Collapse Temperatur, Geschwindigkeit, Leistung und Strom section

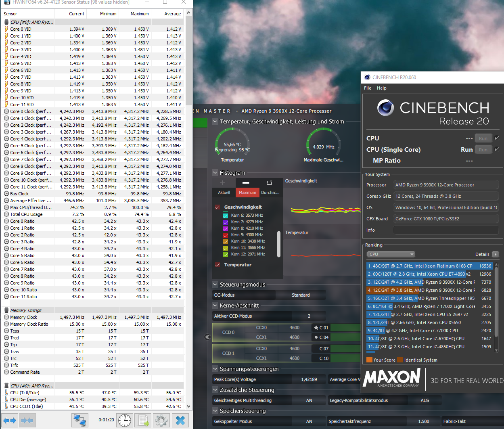215,121
